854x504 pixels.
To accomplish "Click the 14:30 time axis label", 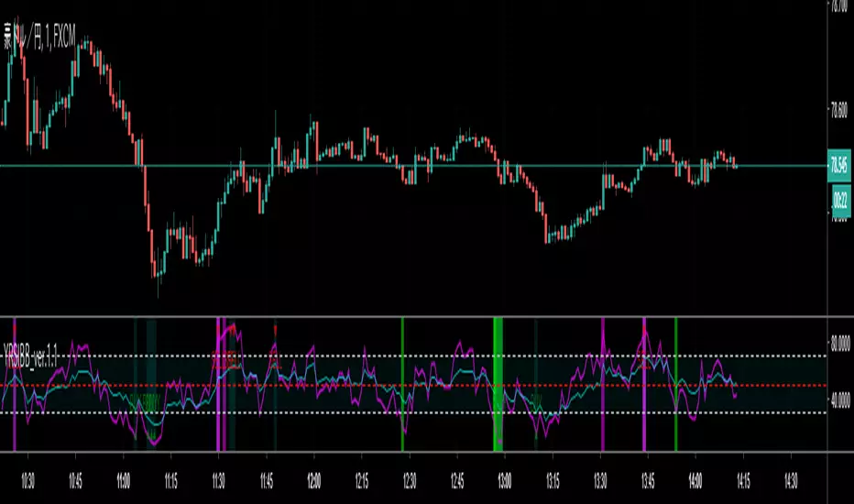I will [x=791, y=481].
